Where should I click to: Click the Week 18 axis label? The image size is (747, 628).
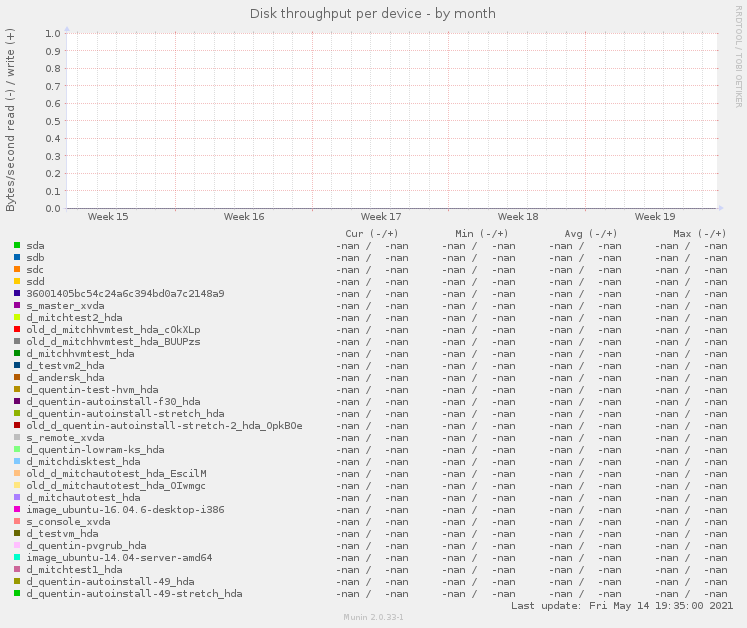(x=518, y=216)
